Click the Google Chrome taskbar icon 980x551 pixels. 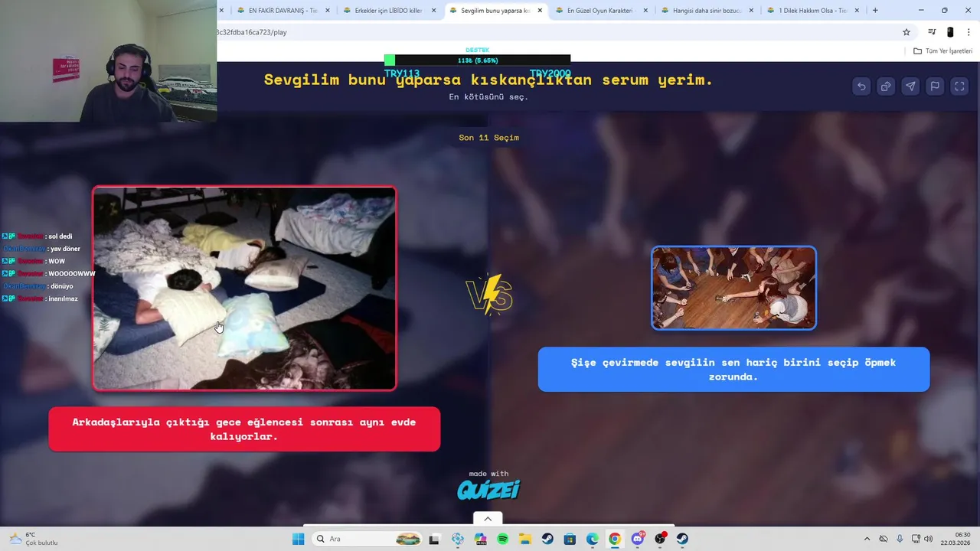tap(615, 539)
